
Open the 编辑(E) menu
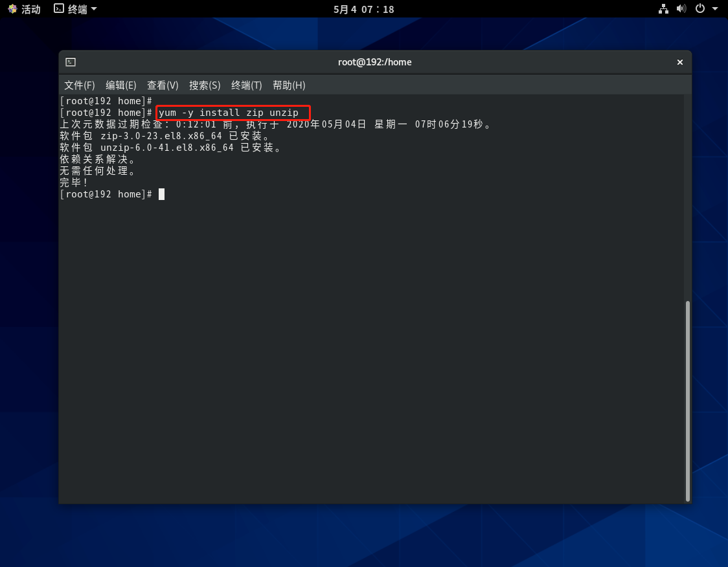[121, 85]
